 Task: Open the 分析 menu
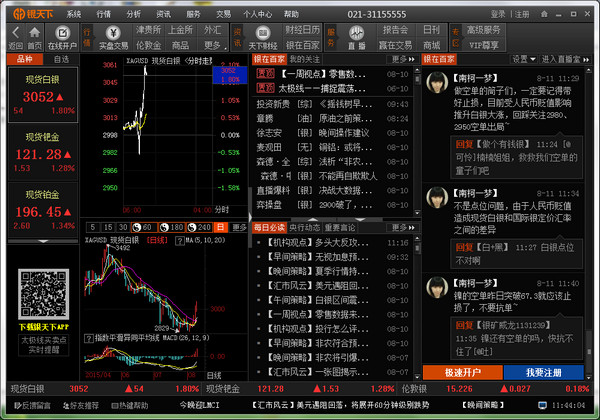(134, 14)
